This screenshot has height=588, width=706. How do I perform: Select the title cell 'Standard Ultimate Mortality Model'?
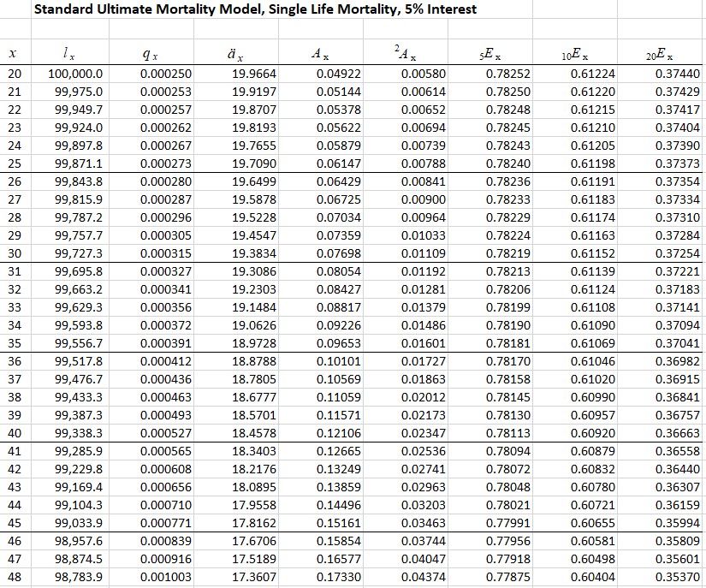point(255,9)
